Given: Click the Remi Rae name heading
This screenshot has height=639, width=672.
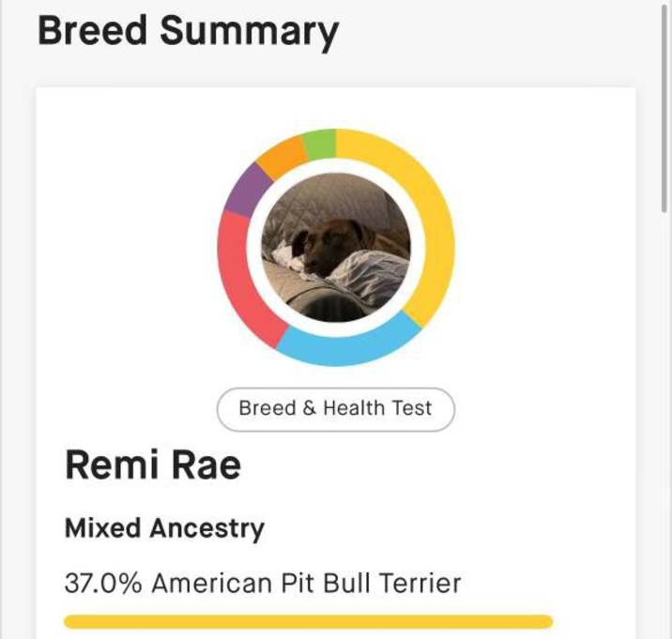Looking at the screenshot, I should (153, 465).
